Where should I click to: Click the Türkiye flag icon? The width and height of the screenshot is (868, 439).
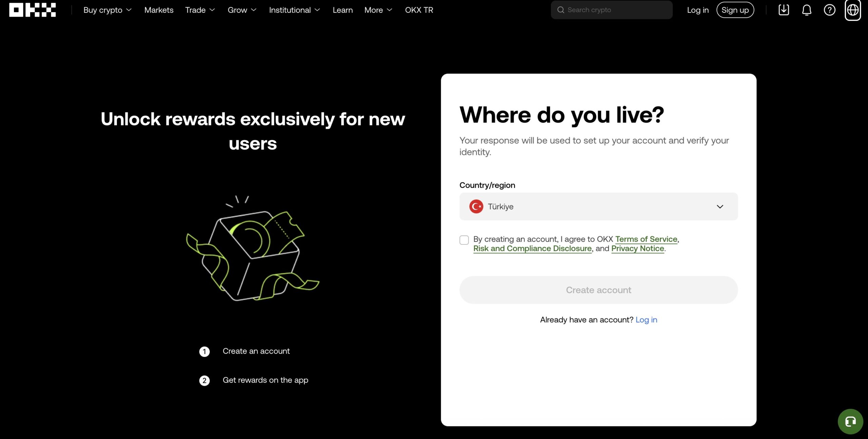click(476, 206)
